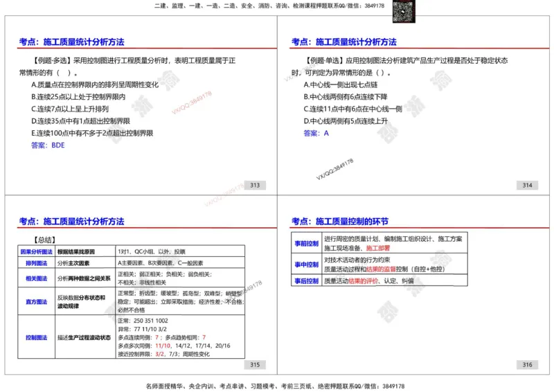The image size is (554, 392).
Task: Click the footer line starting with 名师面授精华
Action: (275, 386)
